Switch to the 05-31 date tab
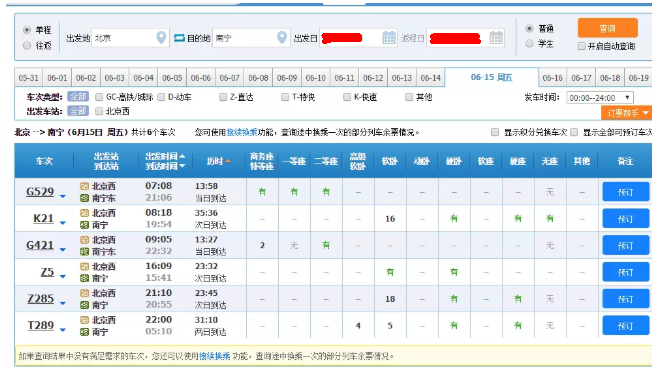 tap(28, 78)
